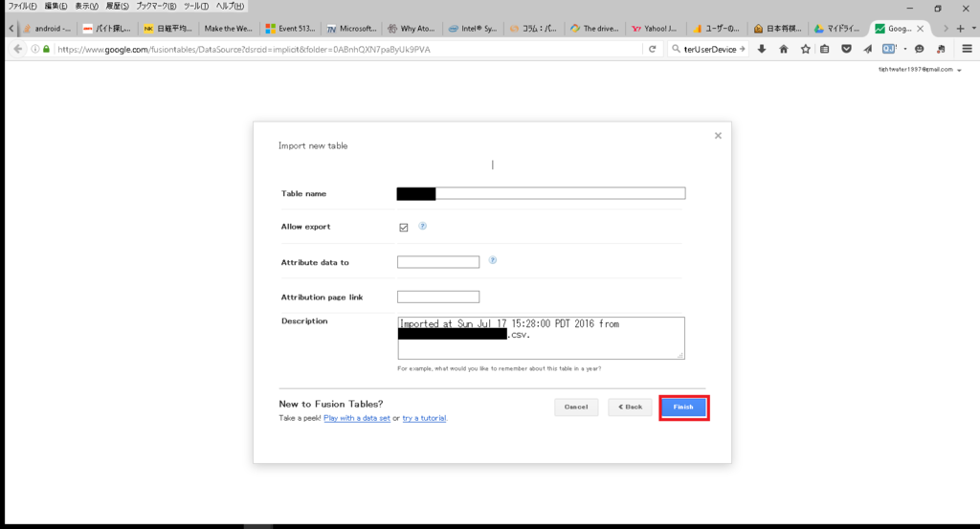
Task: Click the chat smiley face icon
Action: (x=920, y=50)
